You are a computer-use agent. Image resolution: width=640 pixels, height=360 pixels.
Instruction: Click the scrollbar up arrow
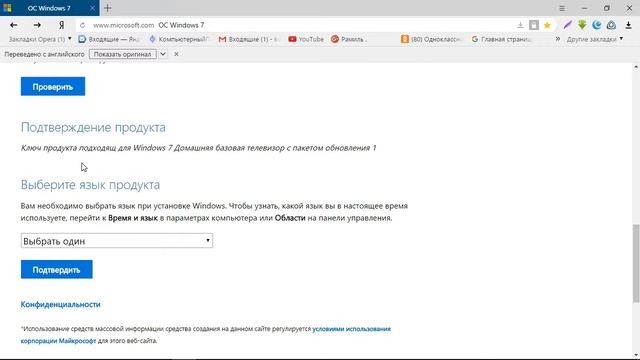(636, 67)
